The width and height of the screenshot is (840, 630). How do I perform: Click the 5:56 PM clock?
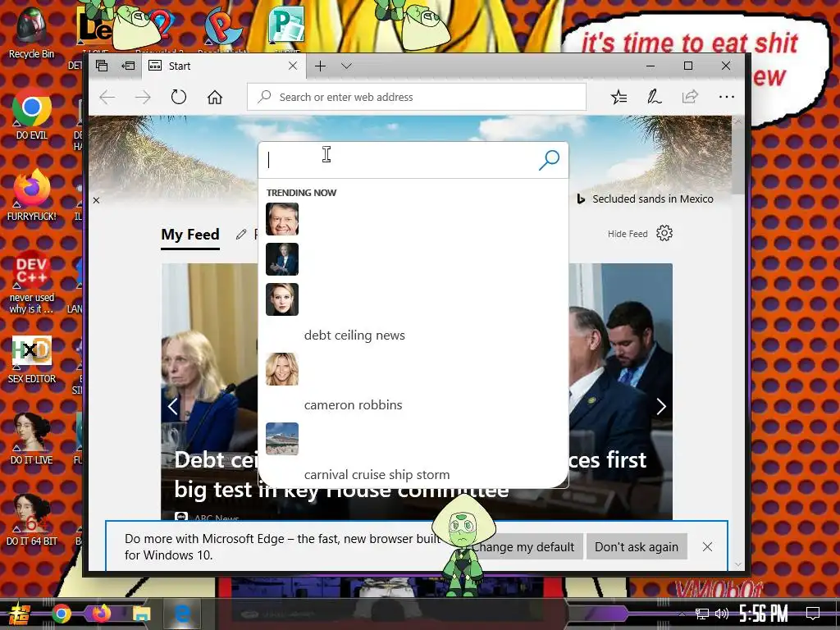(x=764, y=614)
